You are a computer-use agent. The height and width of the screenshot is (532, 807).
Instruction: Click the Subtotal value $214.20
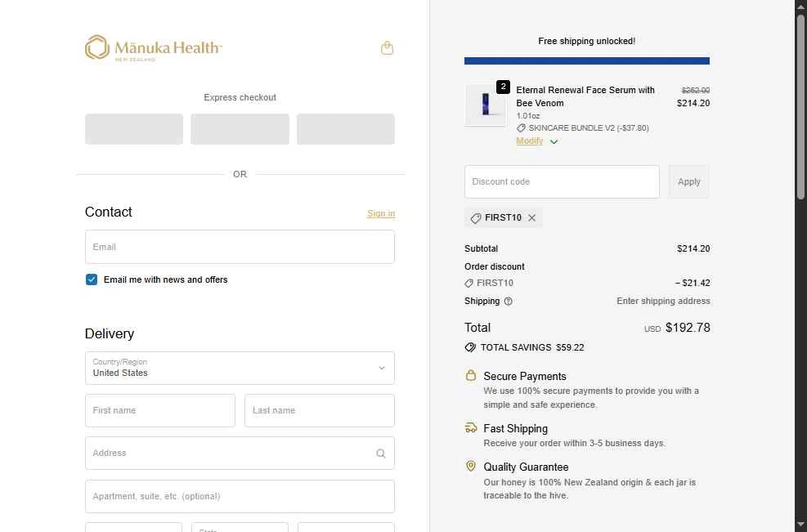click(693, 248)
